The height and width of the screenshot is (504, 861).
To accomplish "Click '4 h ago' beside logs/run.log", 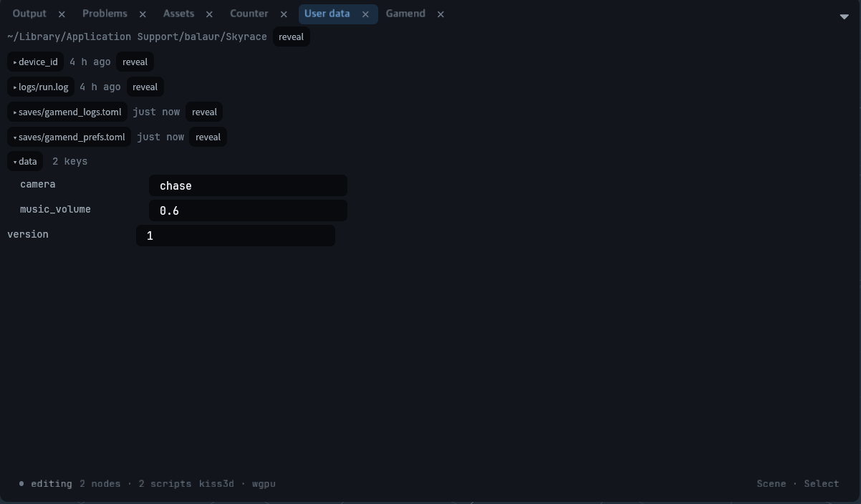I will [100, 87].
